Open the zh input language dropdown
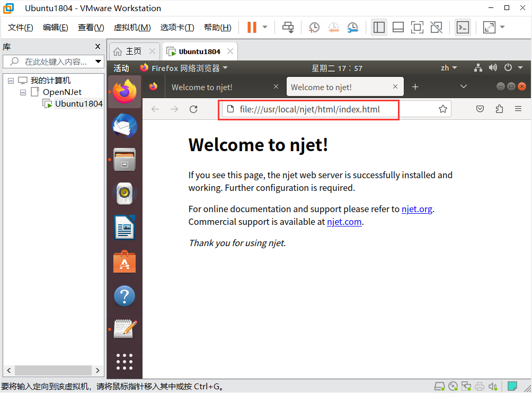This screenshot has height=393, width=532. tap(449, 68)
